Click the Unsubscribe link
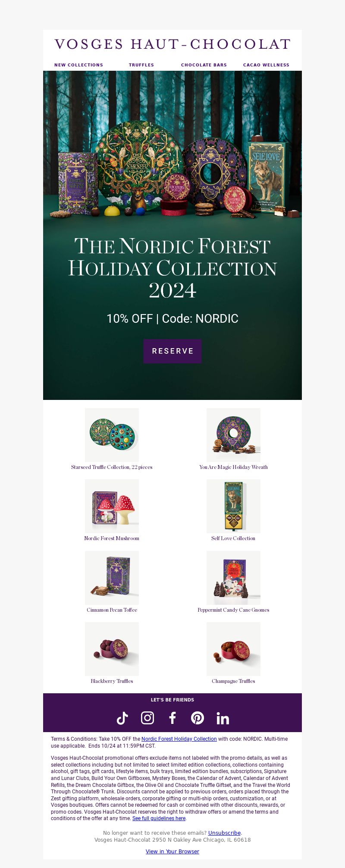This screenshot has height=868, width=345. click(224, 833)
